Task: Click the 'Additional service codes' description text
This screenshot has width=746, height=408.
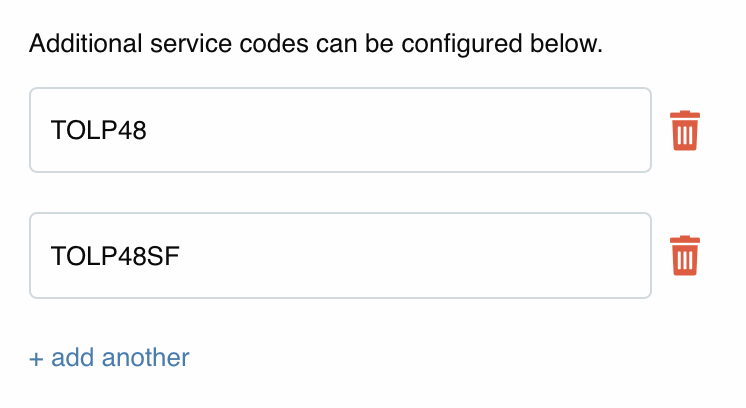Action: pos(316,44)
